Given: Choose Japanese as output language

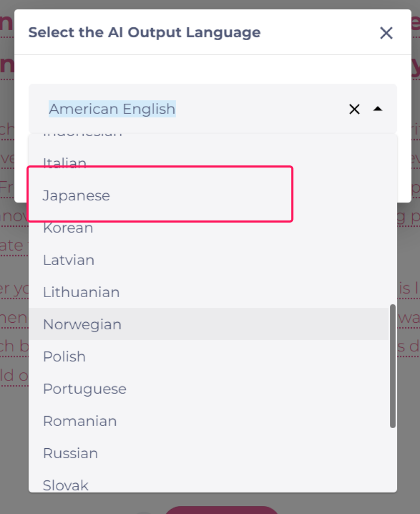Looking at the screenshot, I should pos(76,195).
